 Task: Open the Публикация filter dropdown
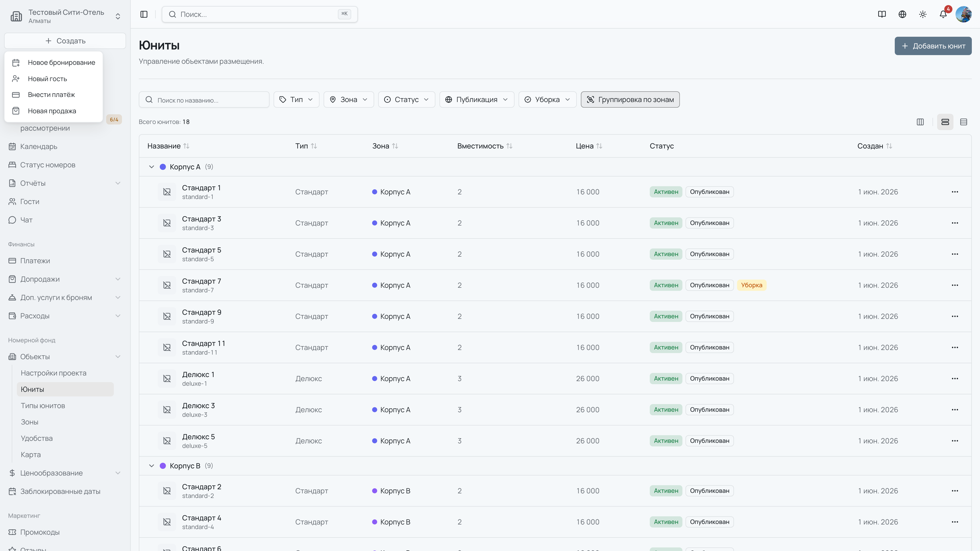pos(477,99)
